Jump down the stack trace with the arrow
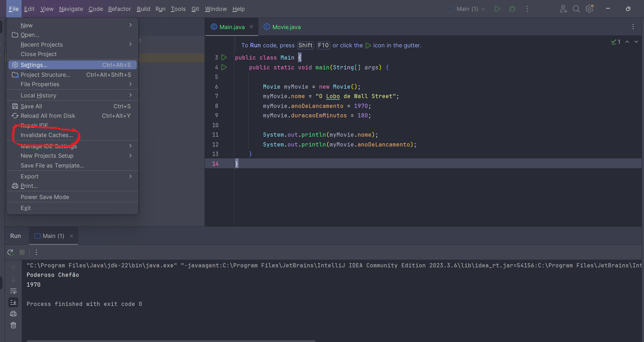Screen dimensions: 644x342 point(13,280)
